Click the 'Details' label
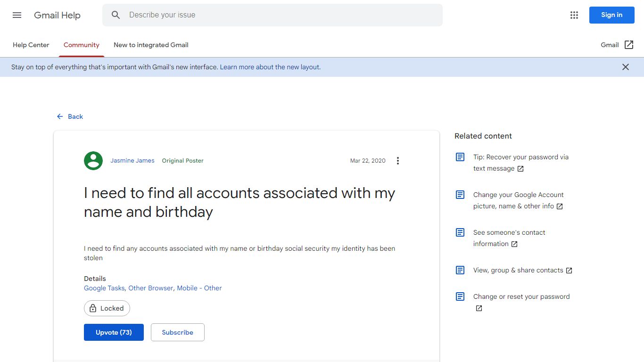 pos(95,279)
